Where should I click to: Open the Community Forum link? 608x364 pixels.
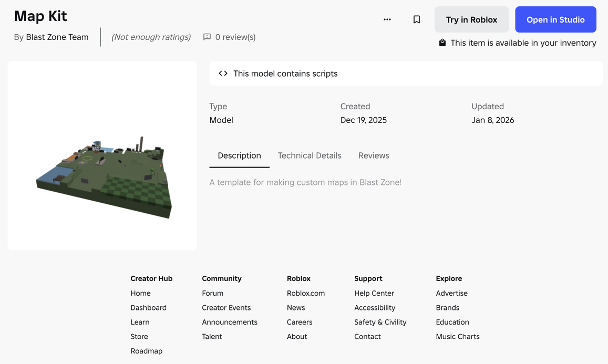click(213, 293)
